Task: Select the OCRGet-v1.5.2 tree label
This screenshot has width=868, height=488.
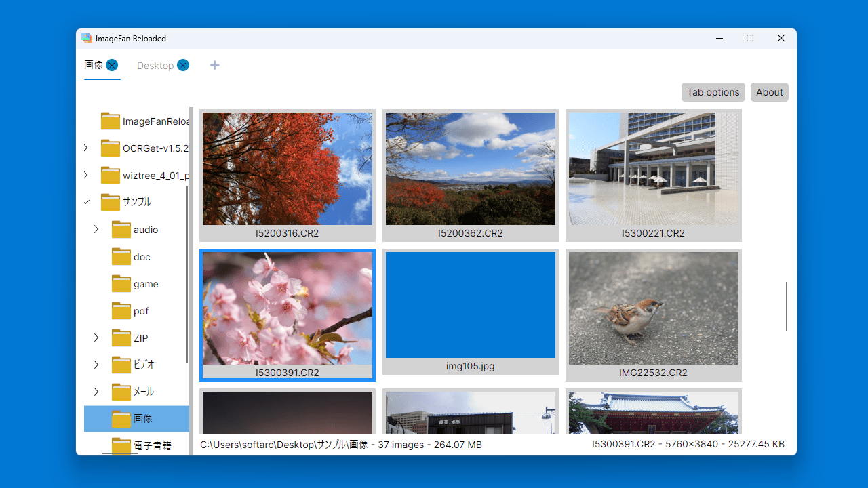Action: pos(156,148)
